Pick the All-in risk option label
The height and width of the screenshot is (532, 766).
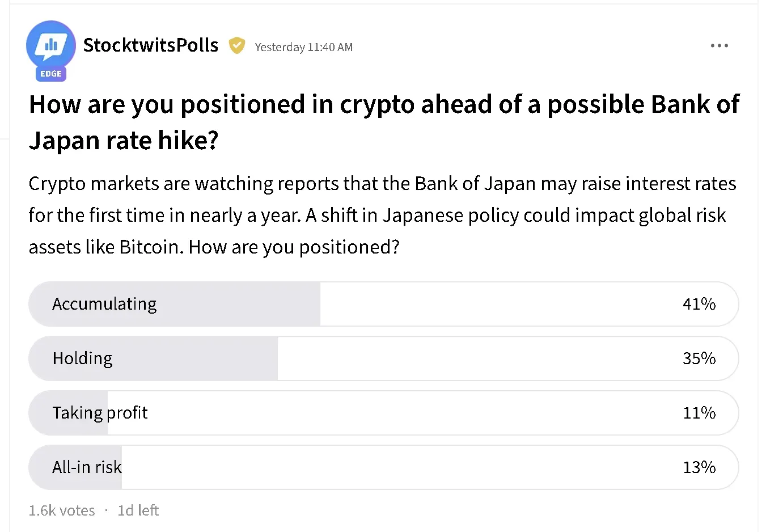coord(87,467)
